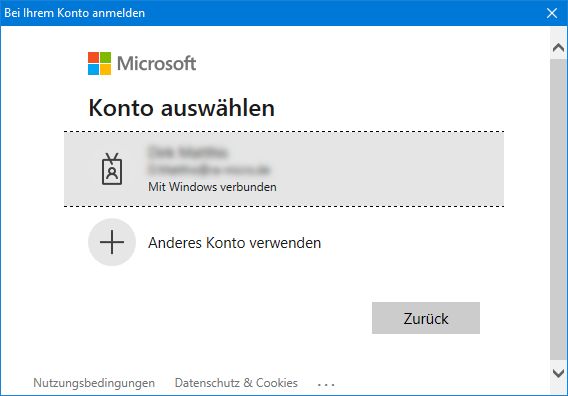Image resolution: width=568 pixels, height=396 pixels.
Task: Click the plus icon to add another account
Action: point(112,242)
